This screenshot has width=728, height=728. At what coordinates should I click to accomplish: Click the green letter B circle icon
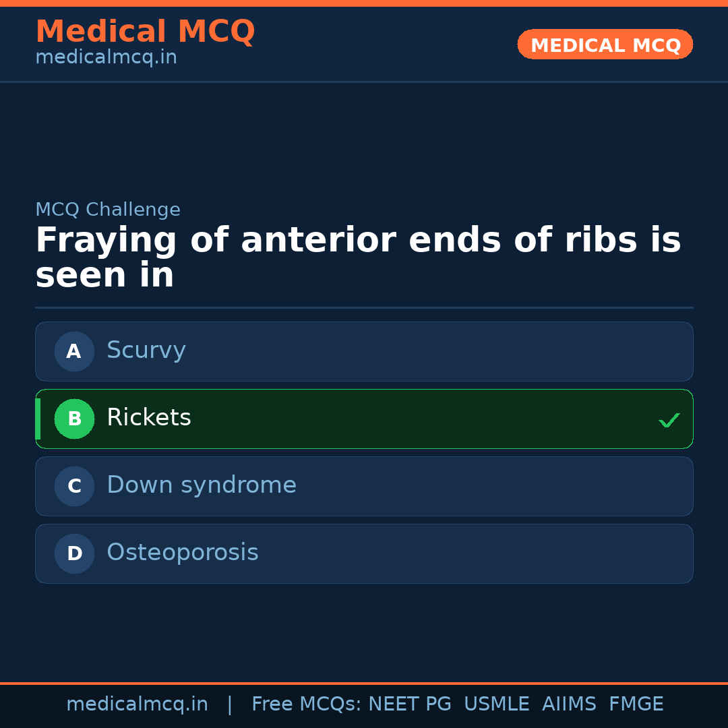tap(74, 419)
